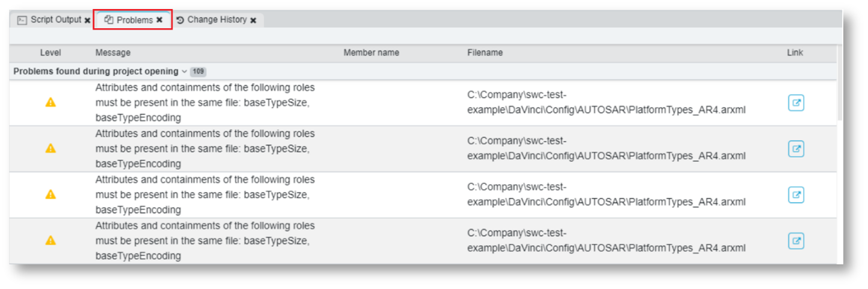Collapse Problems found during project opening group

pyautogui.click(x=184, y=72)
